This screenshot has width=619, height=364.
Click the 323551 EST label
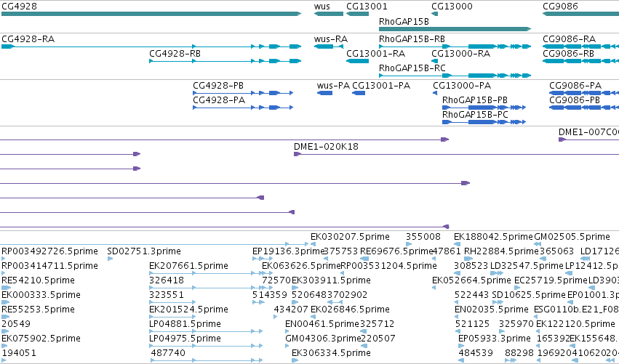(166, 295)
